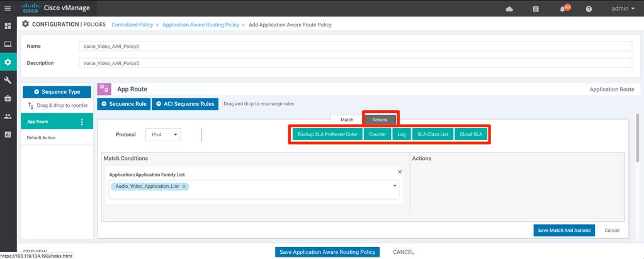Image resolution: width=644 pixels, height=259 pixels.
Task: Open App Route three-dot options menu
Action: point(81,122)
